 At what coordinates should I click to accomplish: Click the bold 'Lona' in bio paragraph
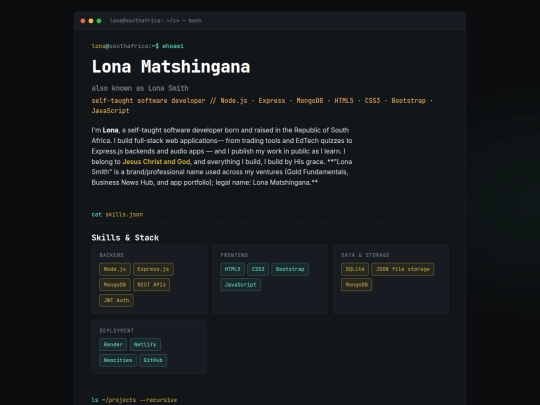110,130
